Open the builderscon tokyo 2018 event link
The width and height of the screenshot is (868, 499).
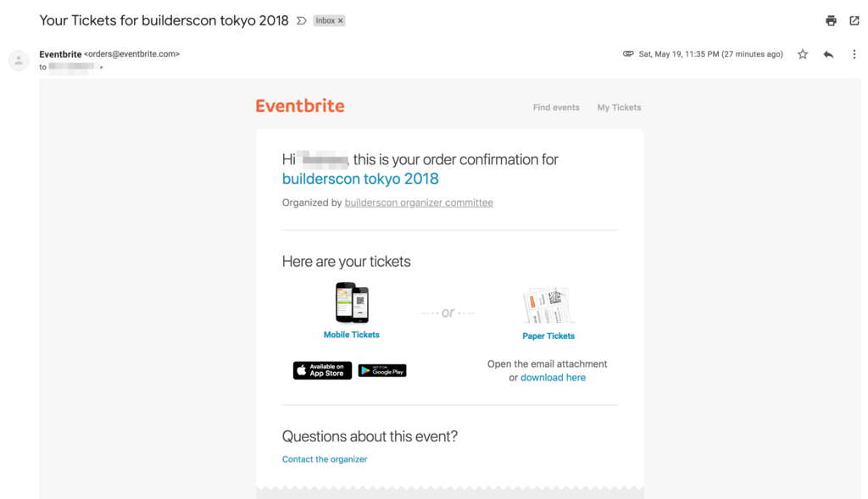(x=359, y=179)
